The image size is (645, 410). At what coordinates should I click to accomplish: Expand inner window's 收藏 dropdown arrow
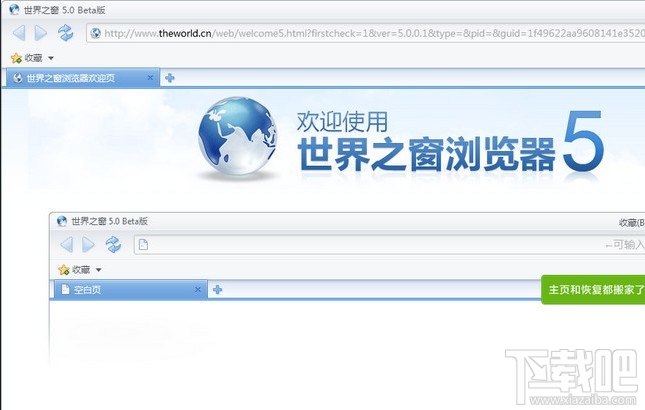click(99, 270)
